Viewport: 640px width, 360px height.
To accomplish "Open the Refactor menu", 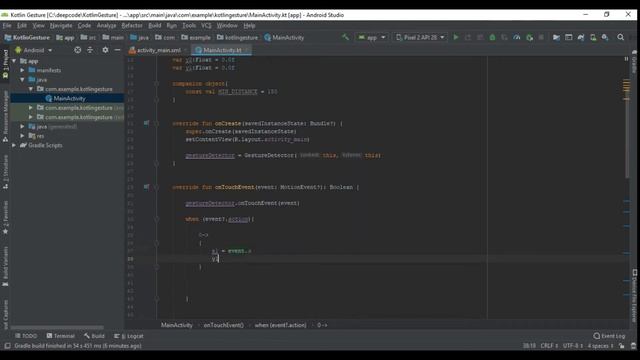I will point(132,25).
